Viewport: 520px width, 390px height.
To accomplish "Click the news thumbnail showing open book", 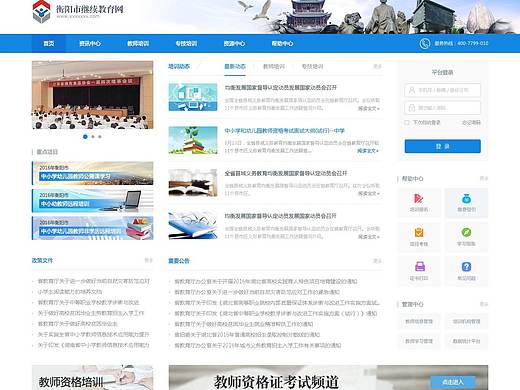I will (x=193, y=183).
